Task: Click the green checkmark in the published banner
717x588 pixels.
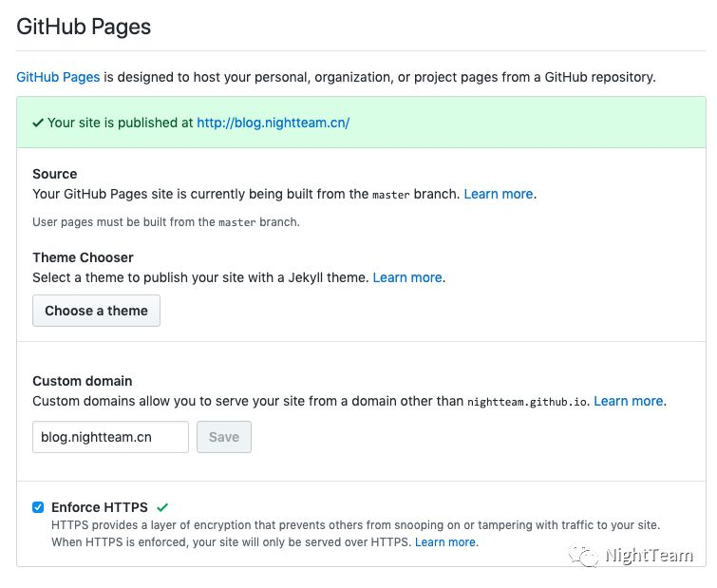Action: pyautogui.click(x=38, y=123)
